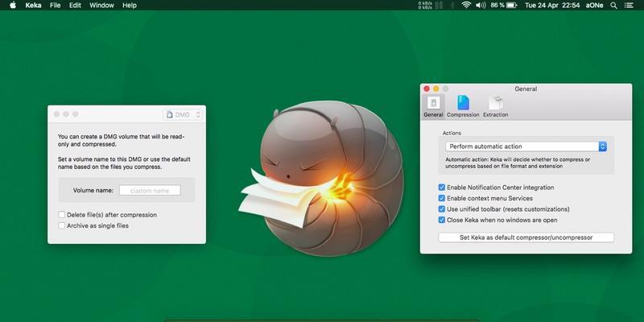Set Keka as default compressor/uncompressor

click(526, 237)
